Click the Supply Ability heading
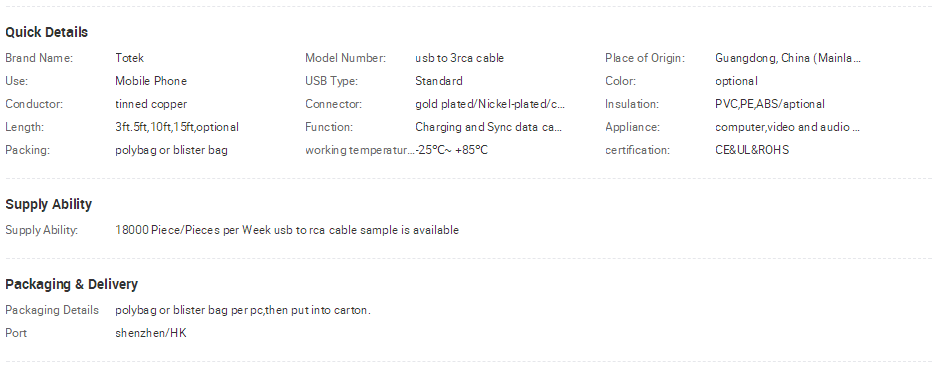Screen dimensions: 934x369 click(48, 204)
